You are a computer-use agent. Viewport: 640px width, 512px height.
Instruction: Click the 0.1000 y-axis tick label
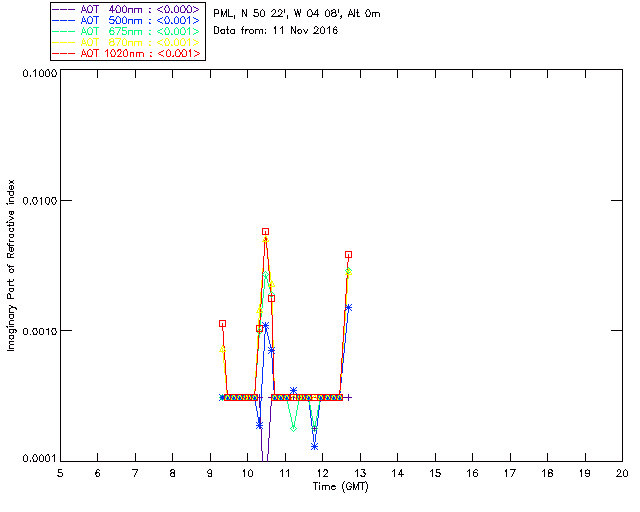pos(39,73)
